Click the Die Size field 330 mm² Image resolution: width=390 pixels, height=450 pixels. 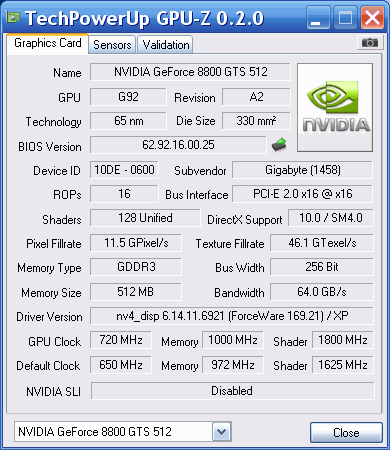[x=256, y=121]
